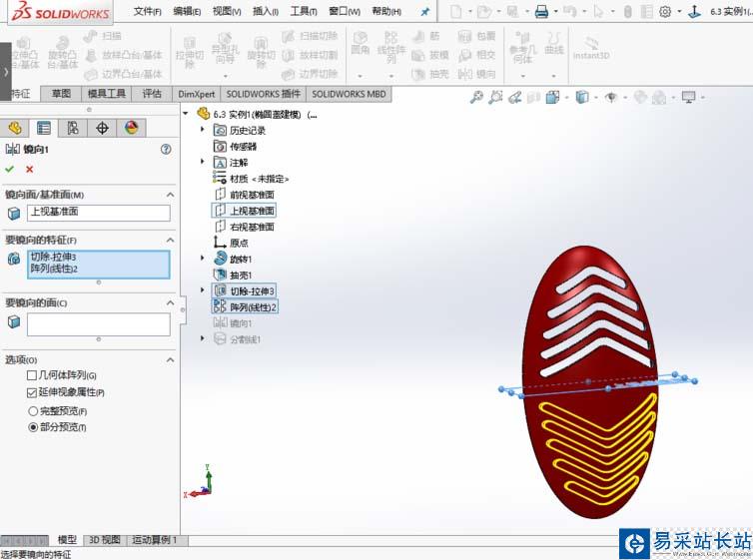Select the 部分预览 radio button
This screenshot has width=753, height=560.
pyautogui.click(x=33, y=427)
